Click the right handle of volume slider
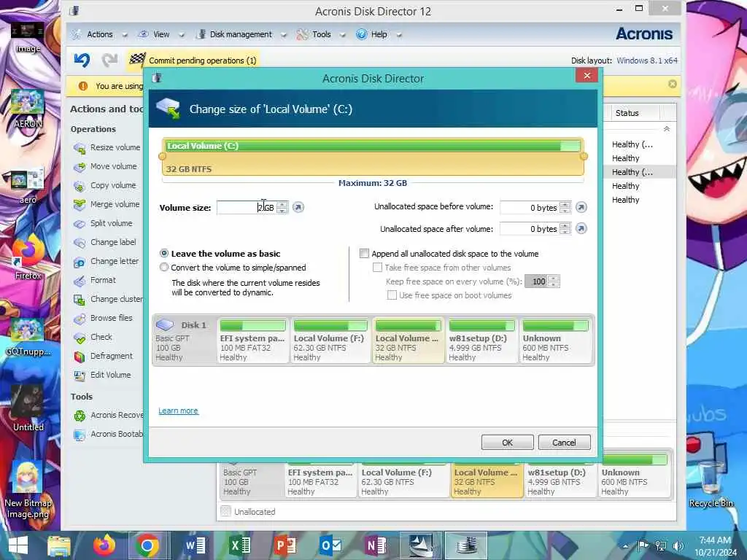This screenshot has width=747, height=560. [584, 156]
